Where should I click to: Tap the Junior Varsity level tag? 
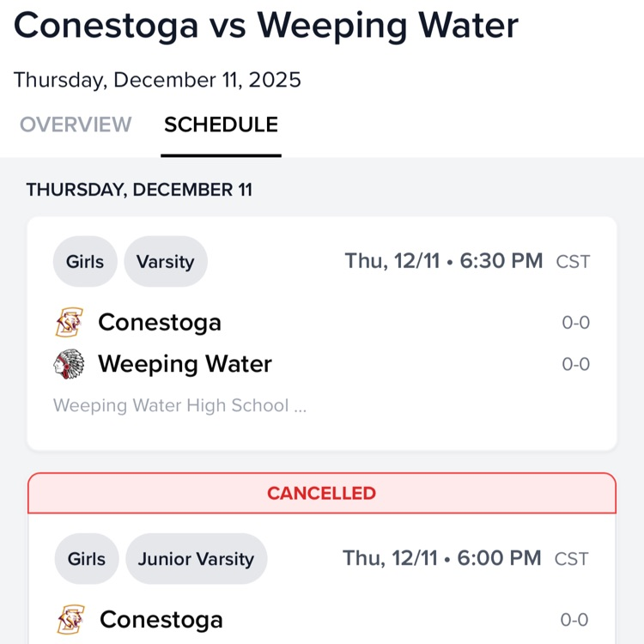coord(196,559)
